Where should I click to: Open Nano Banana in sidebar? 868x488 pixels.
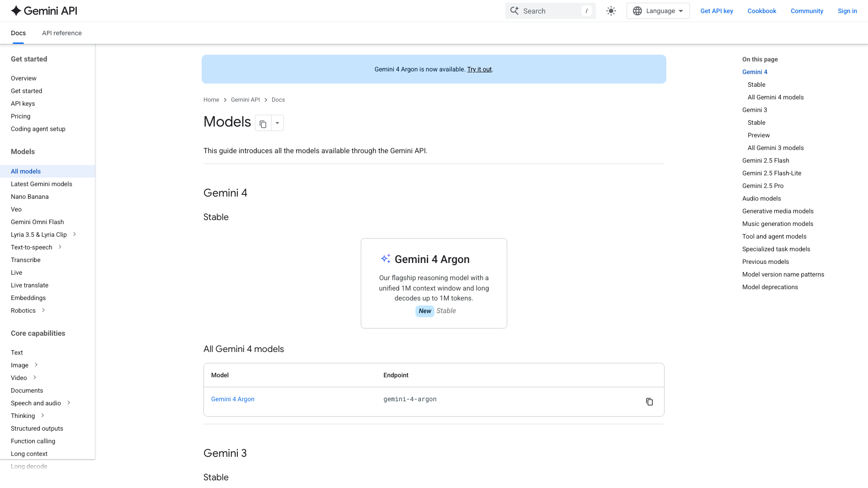(x=30, y=197)
